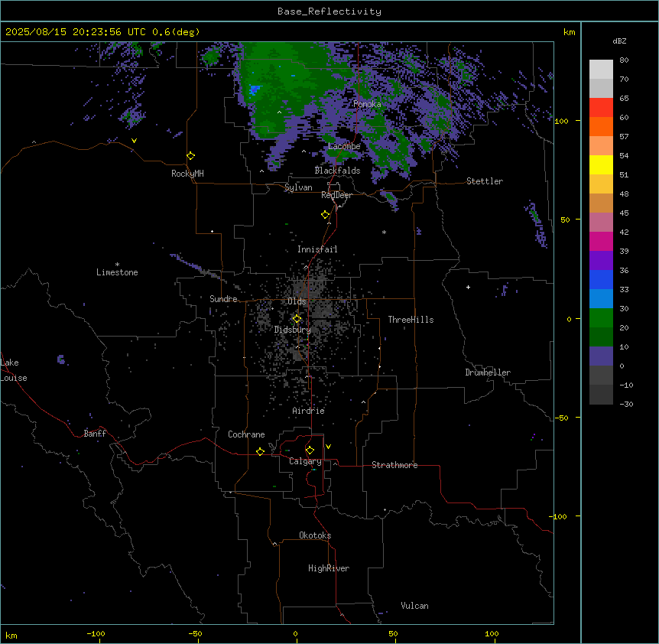659x644 pixels.
Task: Click the Ponoka label
Action: 367,104
